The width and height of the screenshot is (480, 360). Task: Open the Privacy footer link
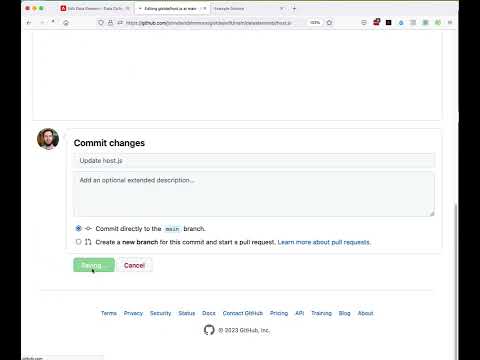point(133,313)
